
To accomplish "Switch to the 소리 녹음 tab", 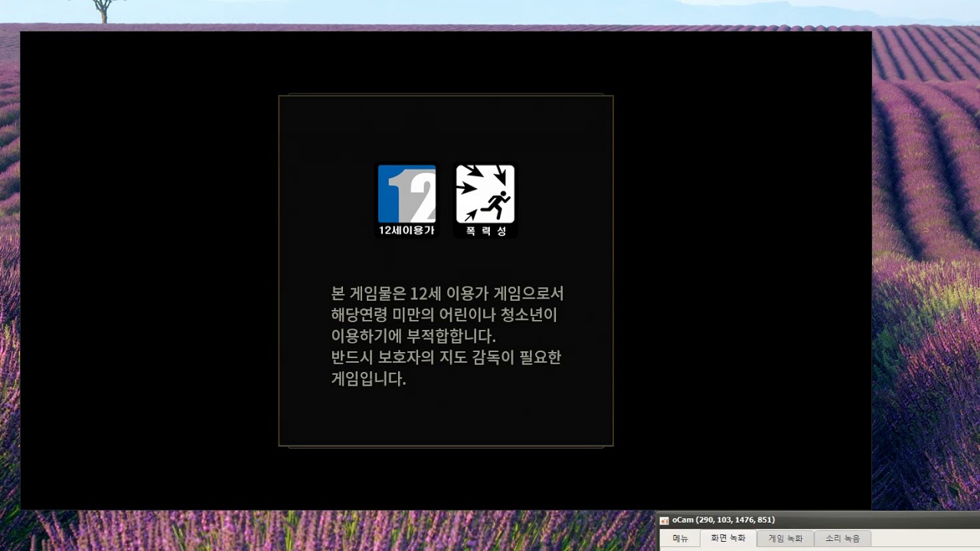I will 842,539.
